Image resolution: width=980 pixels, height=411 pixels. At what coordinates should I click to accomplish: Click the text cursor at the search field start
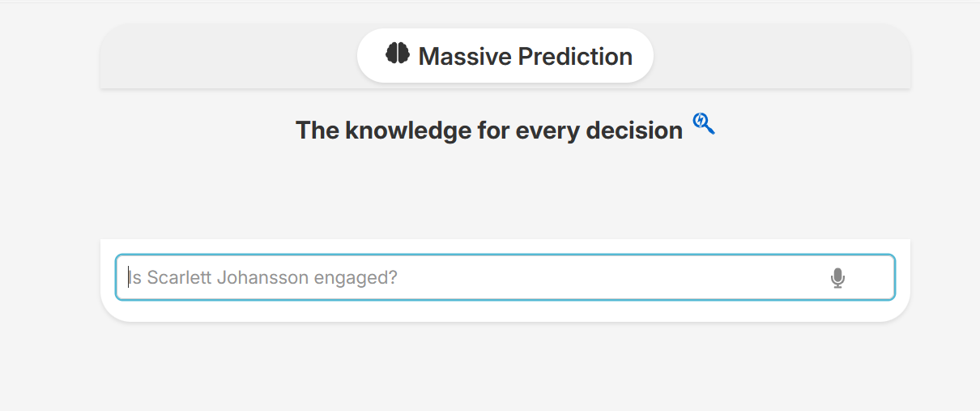tap(128, 278)
